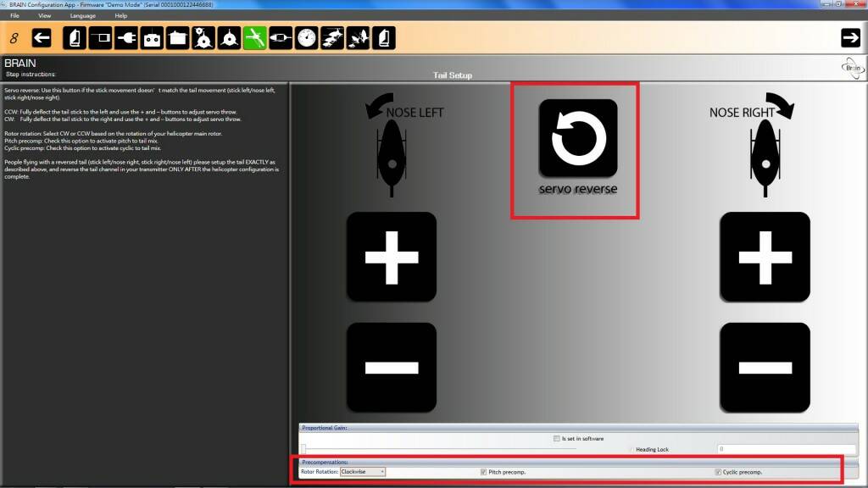The height and width of the screenshot is (488, 868).
Task: Open the power plug step icon
Action: click(126, 38)
